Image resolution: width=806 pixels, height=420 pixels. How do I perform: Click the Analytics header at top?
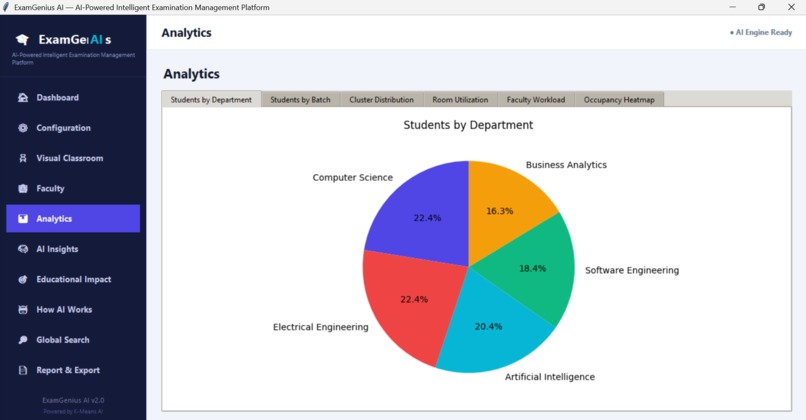pos(187,32)
